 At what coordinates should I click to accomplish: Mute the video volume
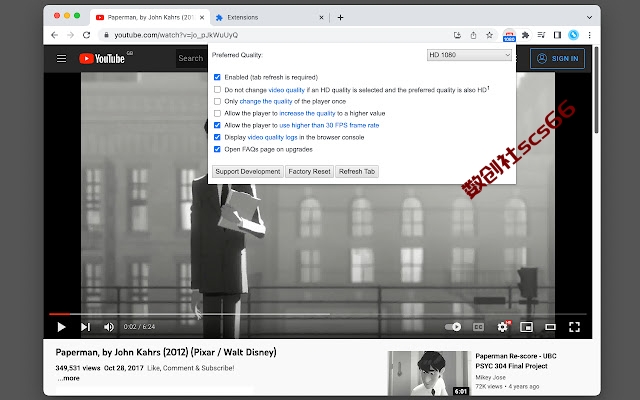(x=109, y=327)
